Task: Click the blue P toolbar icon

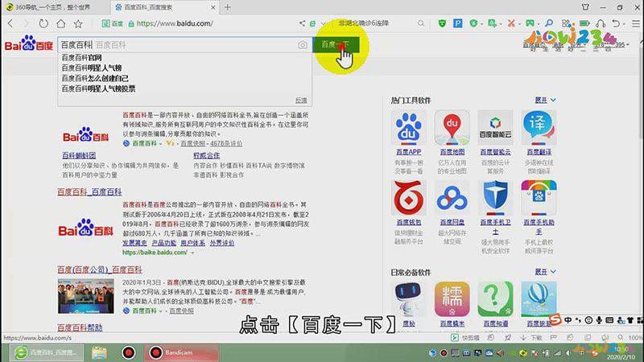Action: pos(458,23)
